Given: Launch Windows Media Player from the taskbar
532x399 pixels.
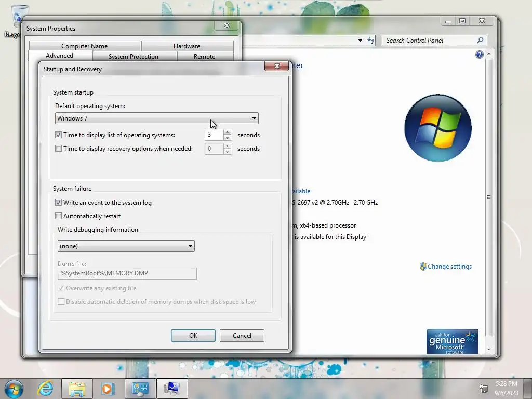Looking at the screenshot, I should [108, 389].
